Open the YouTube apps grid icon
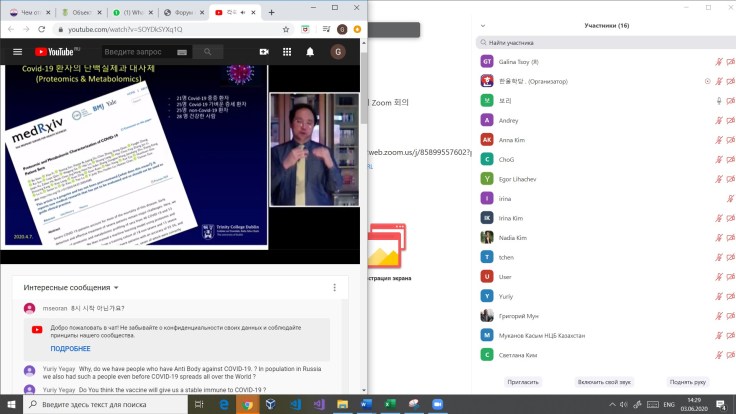 pyautogui.click(x=288, y=51)
